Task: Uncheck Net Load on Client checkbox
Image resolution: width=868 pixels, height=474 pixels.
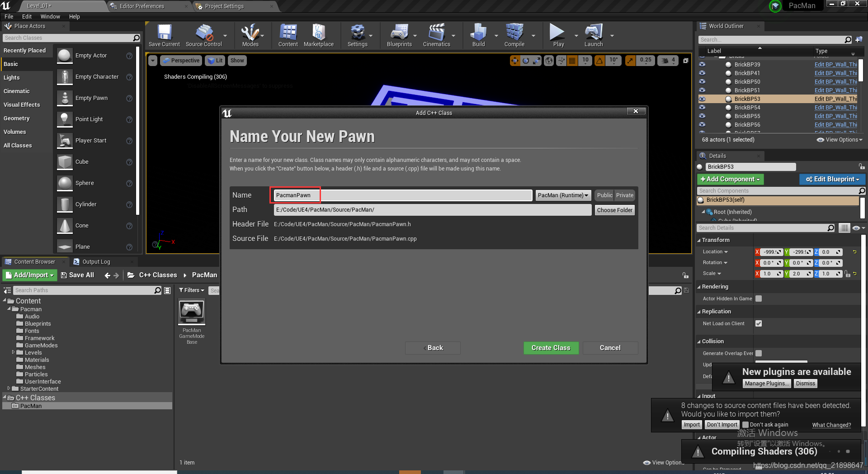Action: click(x=759, y=323)
